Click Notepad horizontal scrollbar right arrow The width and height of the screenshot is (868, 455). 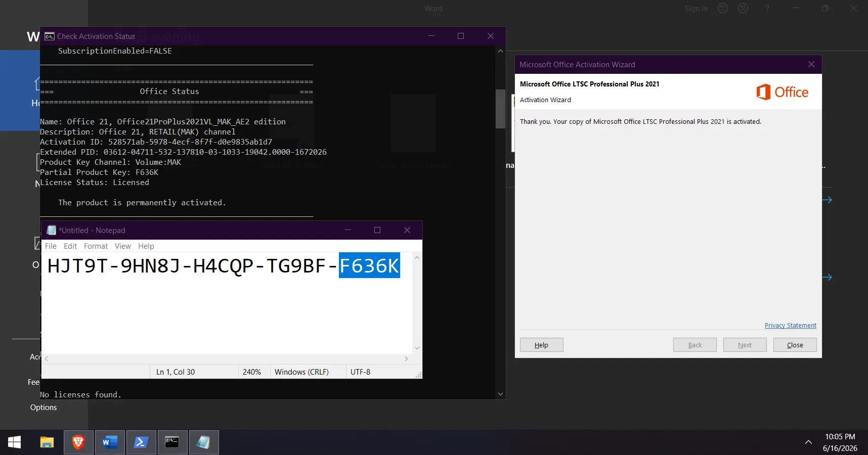pos(406,358)
